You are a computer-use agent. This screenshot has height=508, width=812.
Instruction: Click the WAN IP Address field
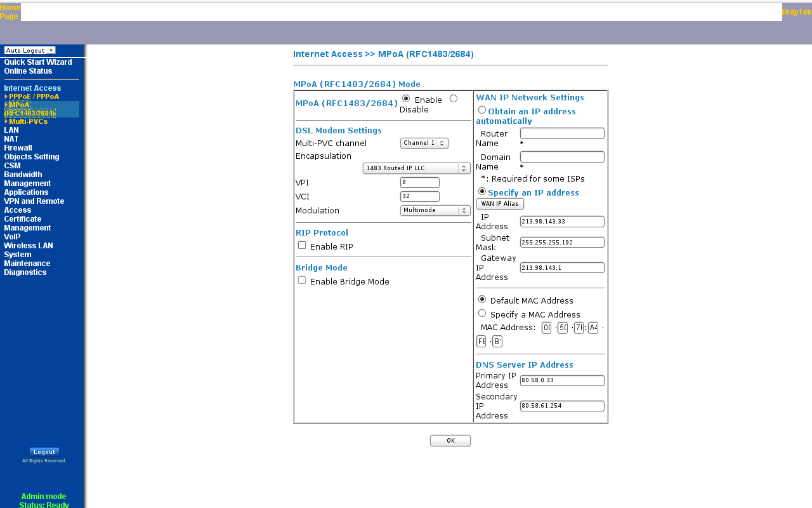562,222
